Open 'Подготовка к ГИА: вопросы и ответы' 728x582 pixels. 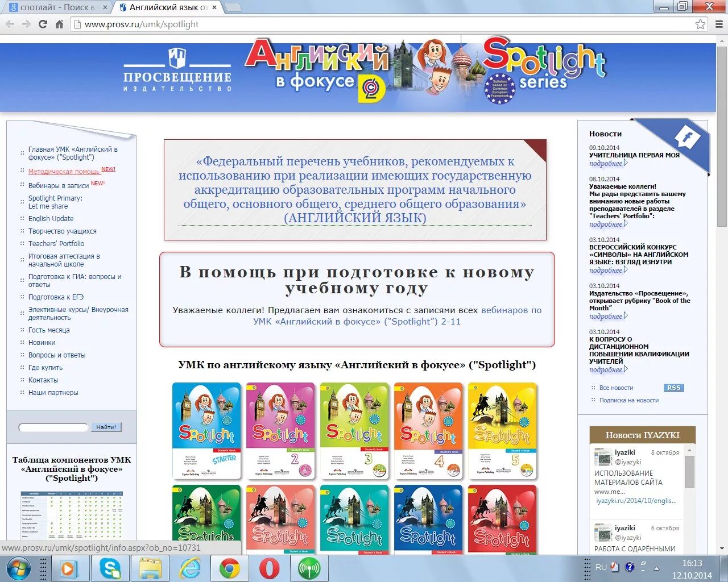click(75, 281)
